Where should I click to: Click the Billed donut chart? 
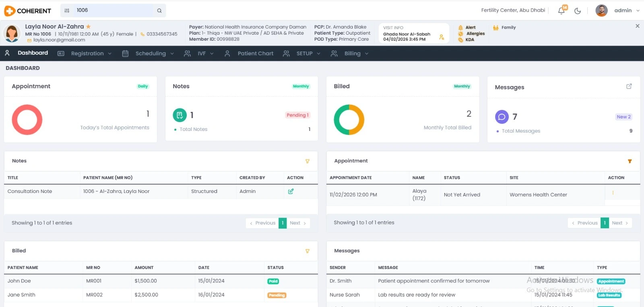click(x=349, y=120)
